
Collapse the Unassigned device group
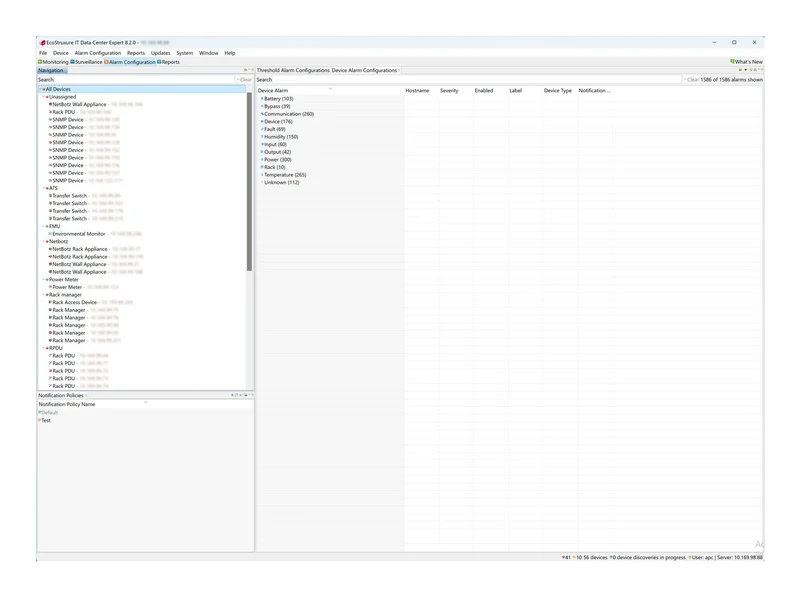(x=43, y=96)
